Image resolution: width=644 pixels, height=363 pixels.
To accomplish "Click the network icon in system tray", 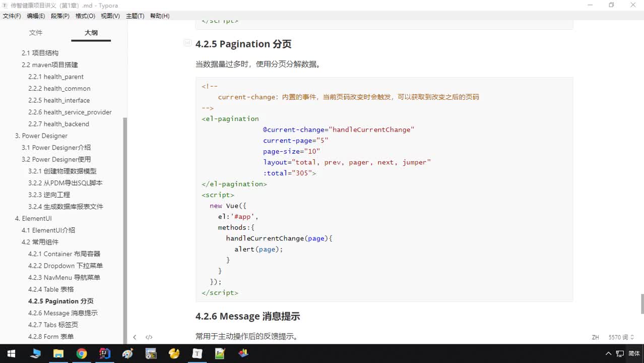I will click(620, 353).
